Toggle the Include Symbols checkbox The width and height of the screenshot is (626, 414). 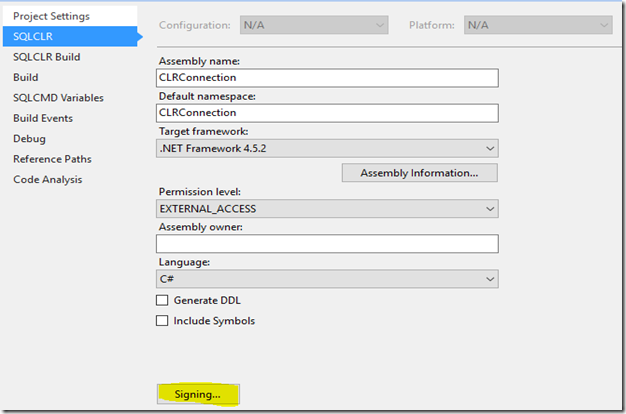pyautogui.click(x=162, y=321)
